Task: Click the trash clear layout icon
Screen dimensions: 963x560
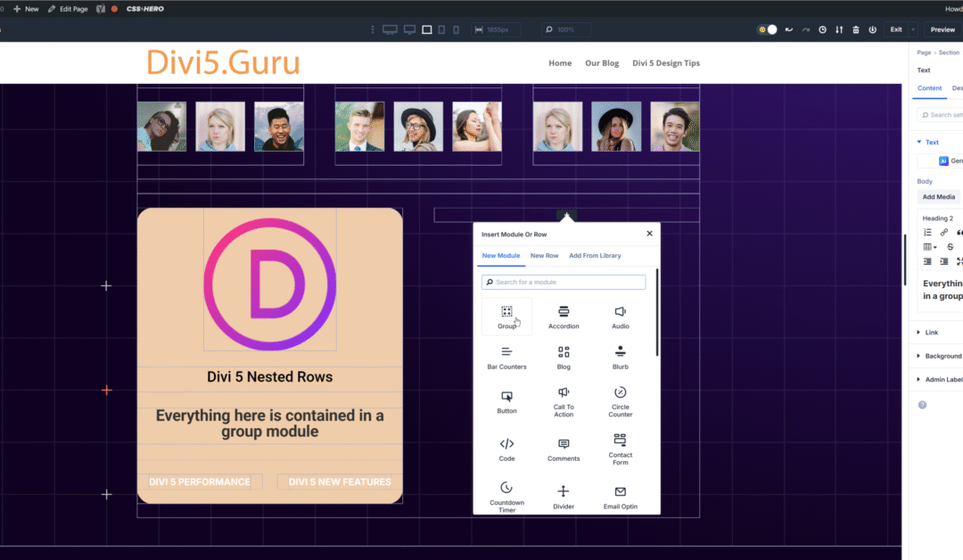Action: (x=855, y=29)
